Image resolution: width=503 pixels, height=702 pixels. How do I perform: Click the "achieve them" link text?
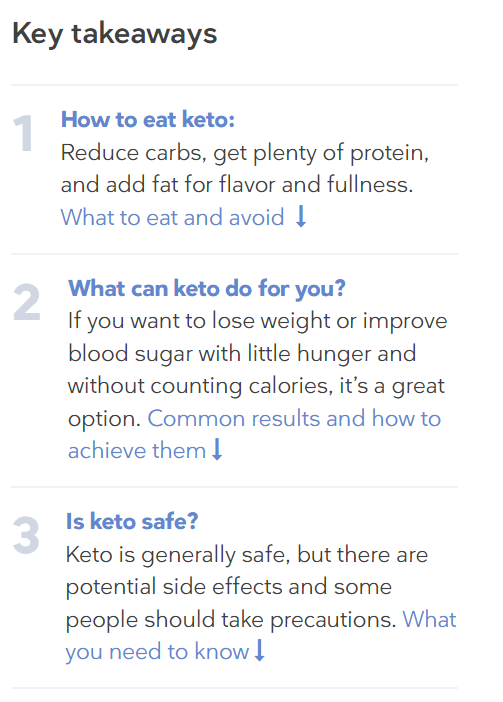[137, 450]
